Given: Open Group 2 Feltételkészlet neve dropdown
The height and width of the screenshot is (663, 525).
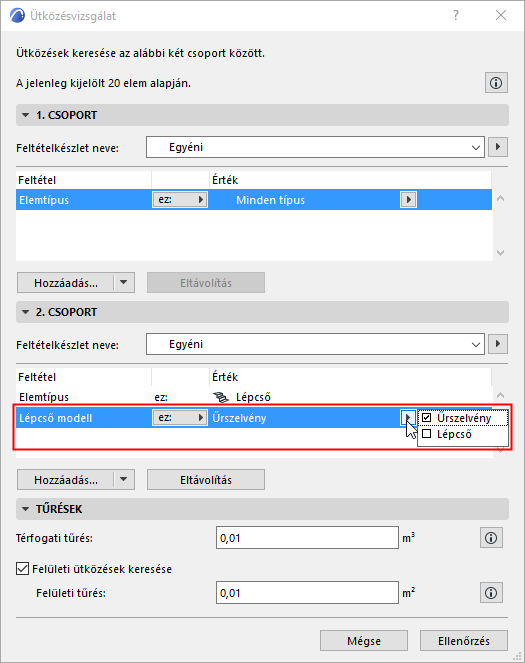Looking at the screenshot, I should tap(315, 344).
